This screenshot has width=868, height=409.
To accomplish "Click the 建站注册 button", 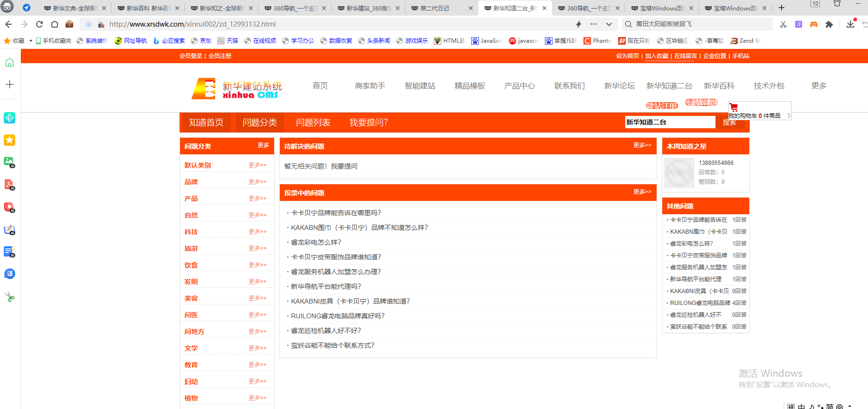I will coord(662,105).
